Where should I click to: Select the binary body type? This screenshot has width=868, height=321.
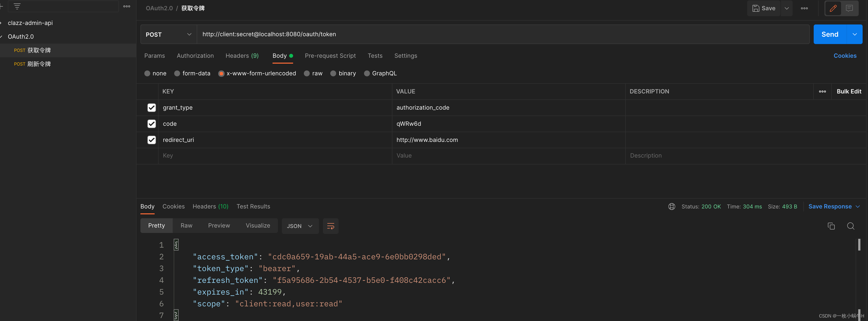click(333, 73)
